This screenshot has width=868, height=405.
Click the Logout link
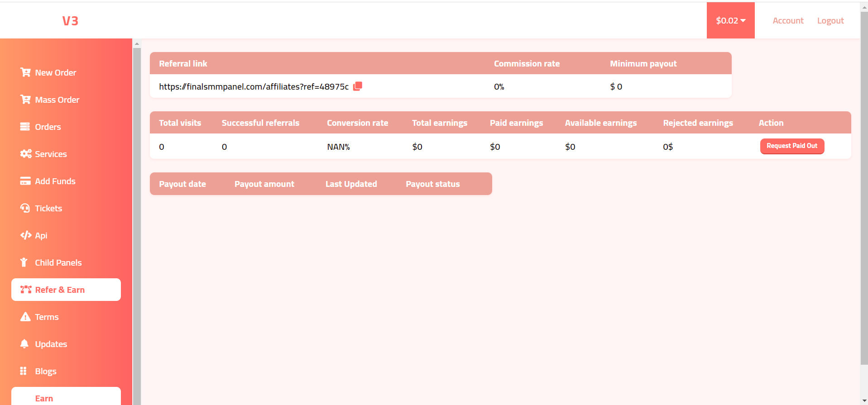830,21
